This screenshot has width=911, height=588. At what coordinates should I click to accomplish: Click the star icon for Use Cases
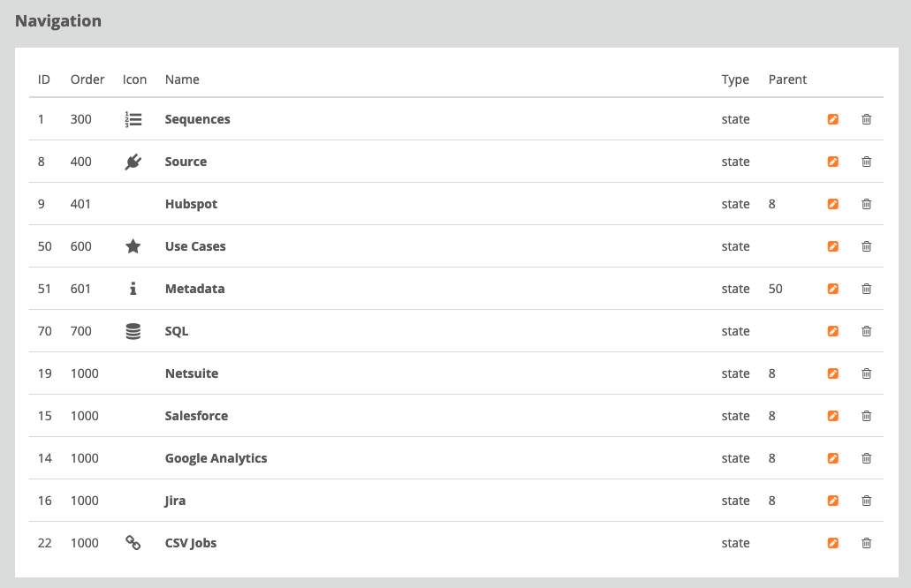coord(133,246)
